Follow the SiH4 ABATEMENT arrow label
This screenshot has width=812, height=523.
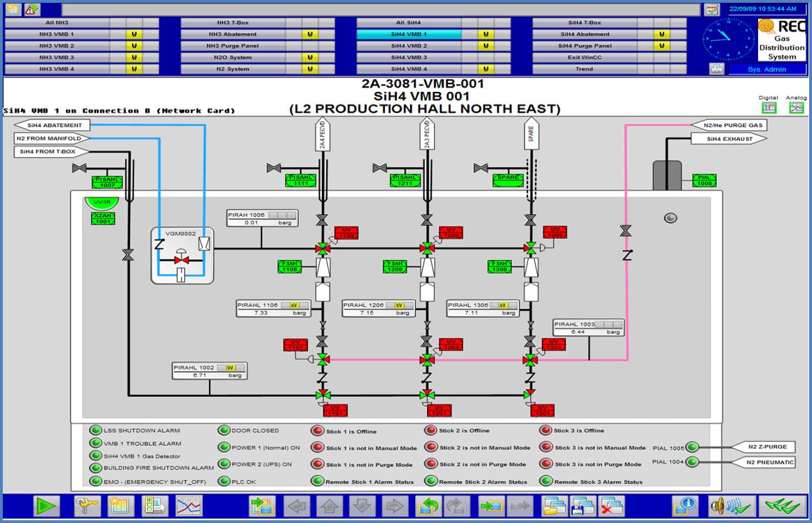51,125
